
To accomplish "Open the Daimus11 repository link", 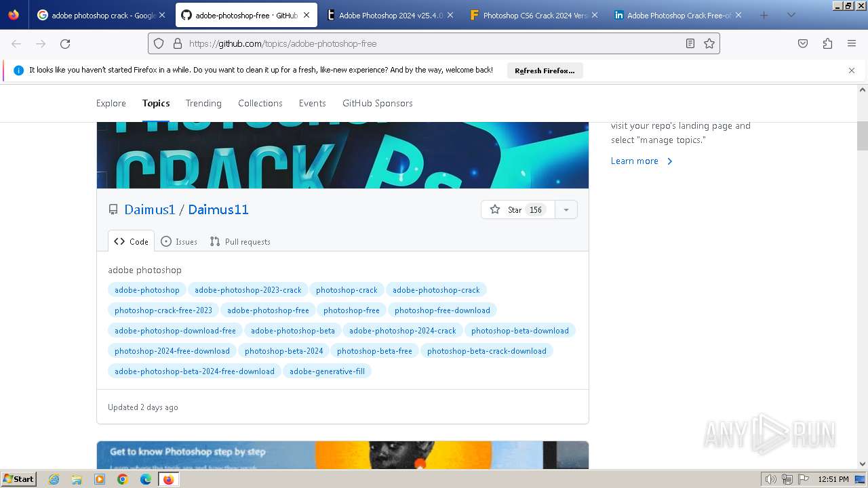I will pyautogui.click(x=218, y=209).
